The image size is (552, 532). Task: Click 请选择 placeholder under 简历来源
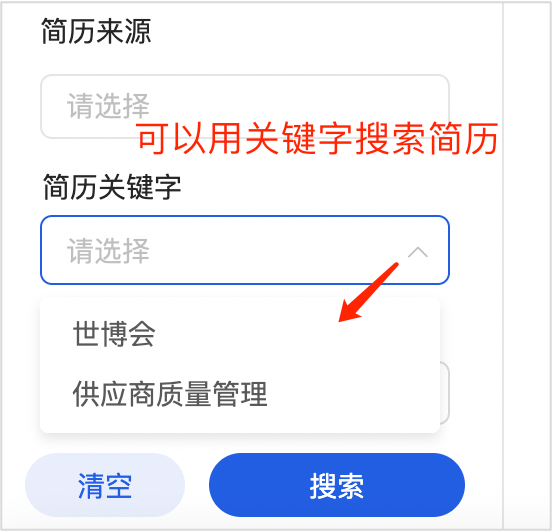108,106
